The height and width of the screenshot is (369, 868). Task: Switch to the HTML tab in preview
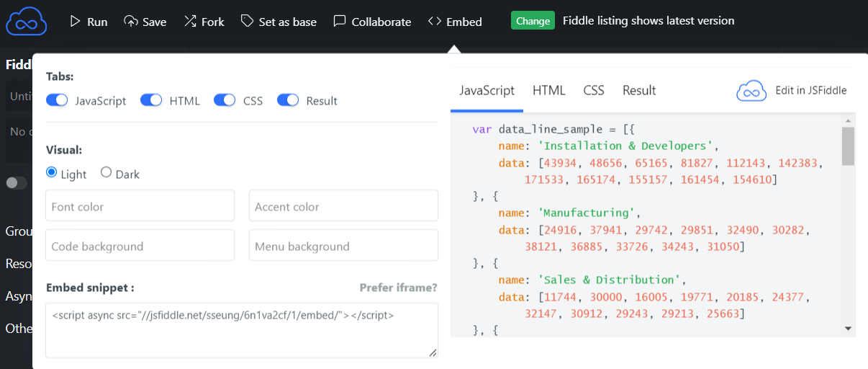(549, 91)
